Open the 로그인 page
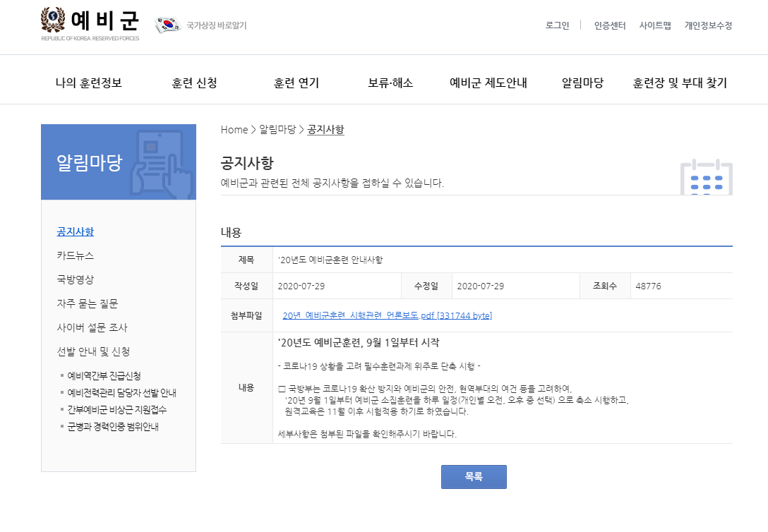 click(x=557, y=25)
